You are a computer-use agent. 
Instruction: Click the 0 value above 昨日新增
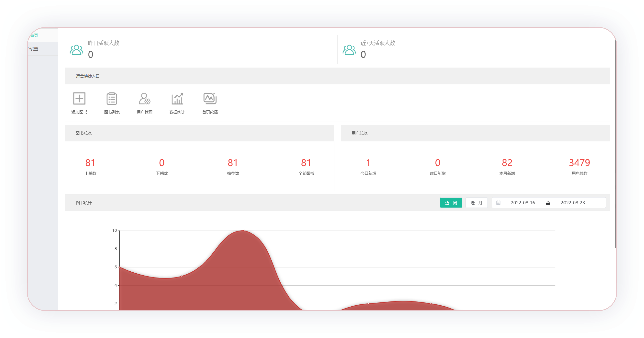pos(438,163)
